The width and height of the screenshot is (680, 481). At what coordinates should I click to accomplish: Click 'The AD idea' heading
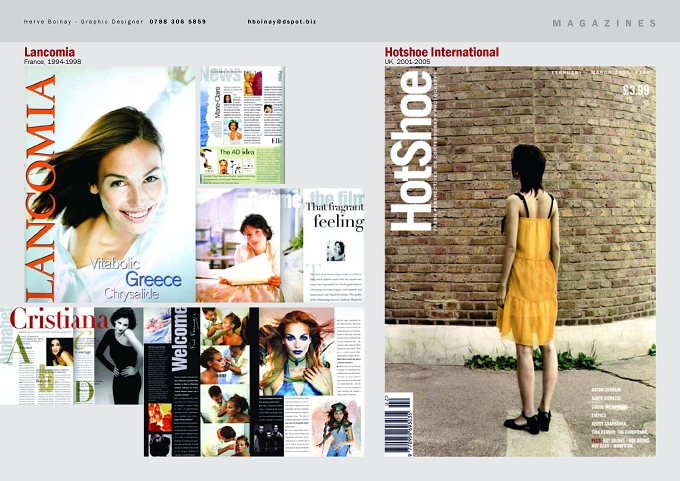(x=237, y=152)
